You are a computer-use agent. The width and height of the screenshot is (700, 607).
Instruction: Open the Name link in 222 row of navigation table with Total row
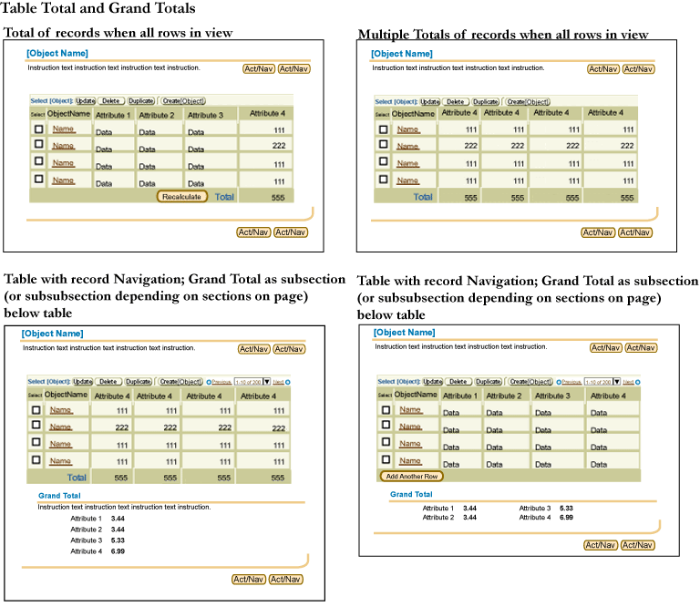coord(61,427)
